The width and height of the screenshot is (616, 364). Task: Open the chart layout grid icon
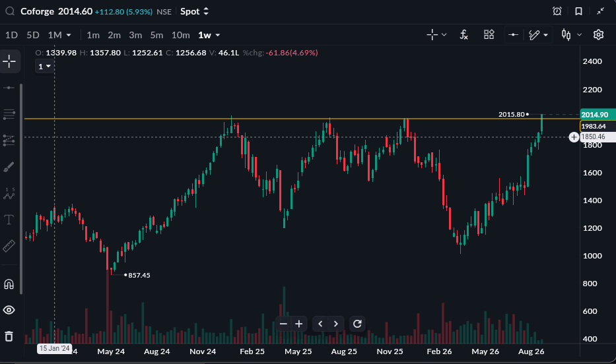pyautogui.click(x=489, y=35)
